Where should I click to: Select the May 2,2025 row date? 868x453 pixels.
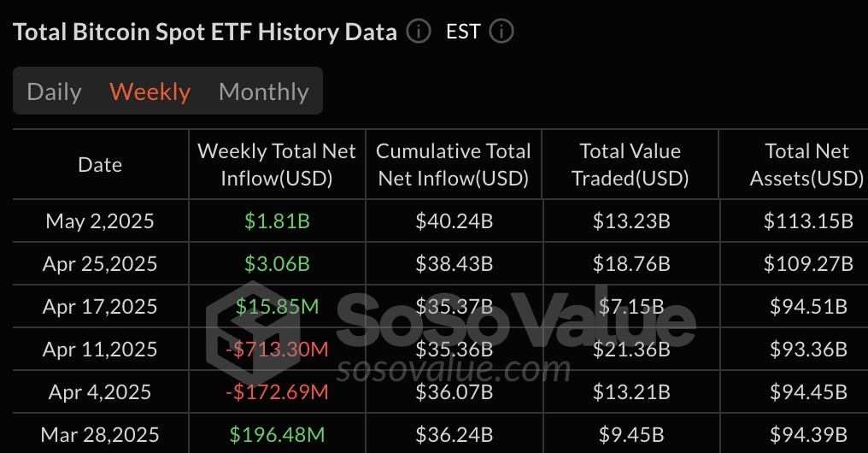[100, 221]
